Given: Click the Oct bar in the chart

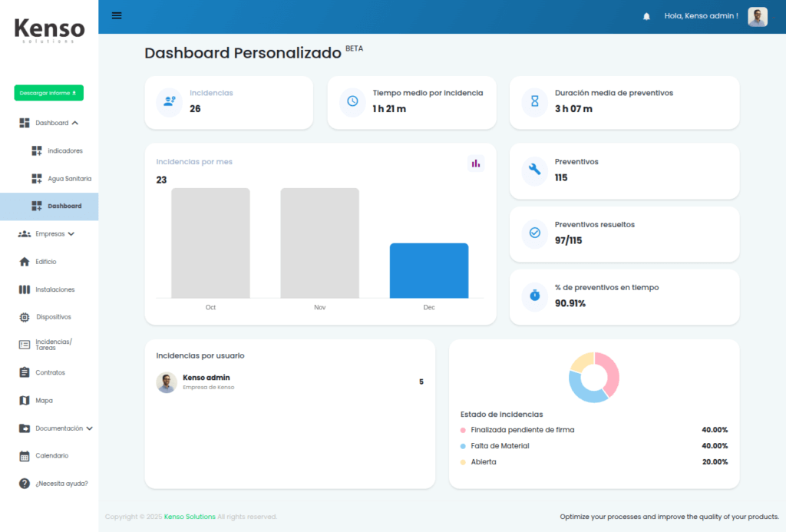Looking at the screenshot, I should click(x=210, y=243).
